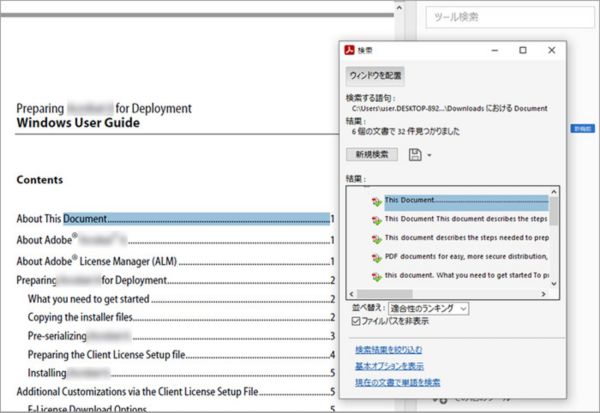
Task: Click document scroll up arrow
Action: (x=399, y=8)
